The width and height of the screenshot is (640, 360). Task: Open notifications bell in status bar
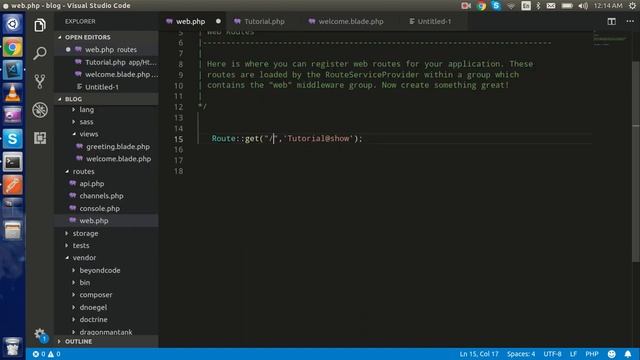click(628, 354)
